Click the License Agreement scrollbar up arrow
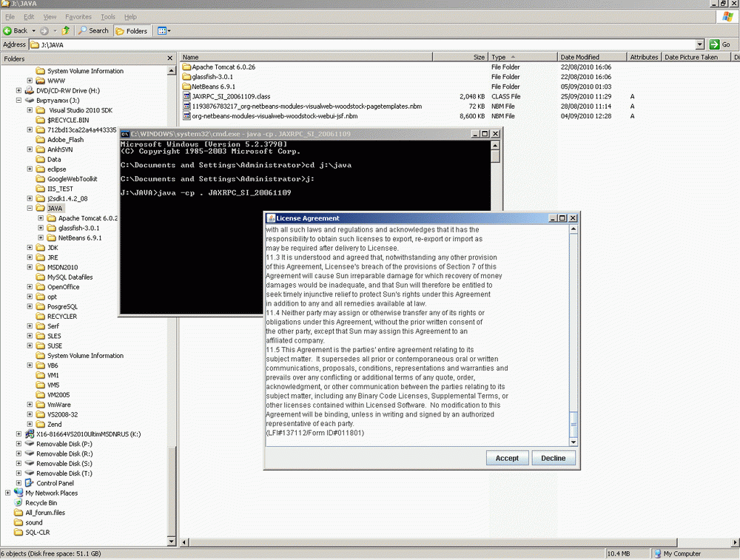 click(x=573, y=229)
